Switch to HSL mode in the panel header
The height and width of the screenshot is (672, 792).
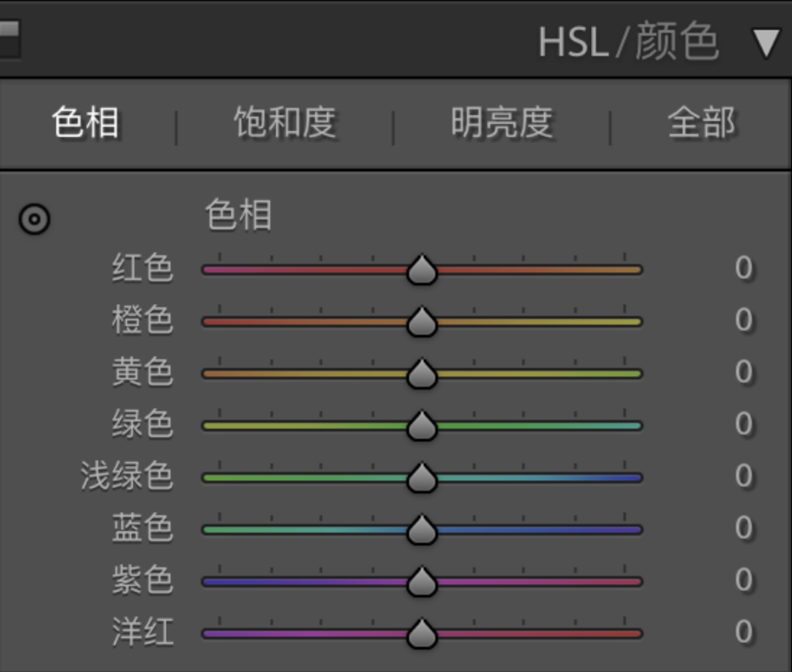pos(573,43)
